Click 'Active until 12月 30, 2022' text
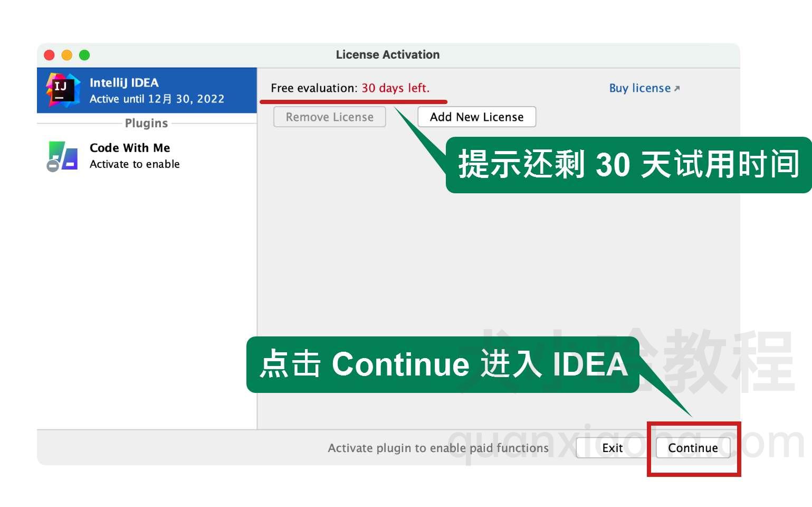This screenshot has height=507, width=812. tap(157, 99)
